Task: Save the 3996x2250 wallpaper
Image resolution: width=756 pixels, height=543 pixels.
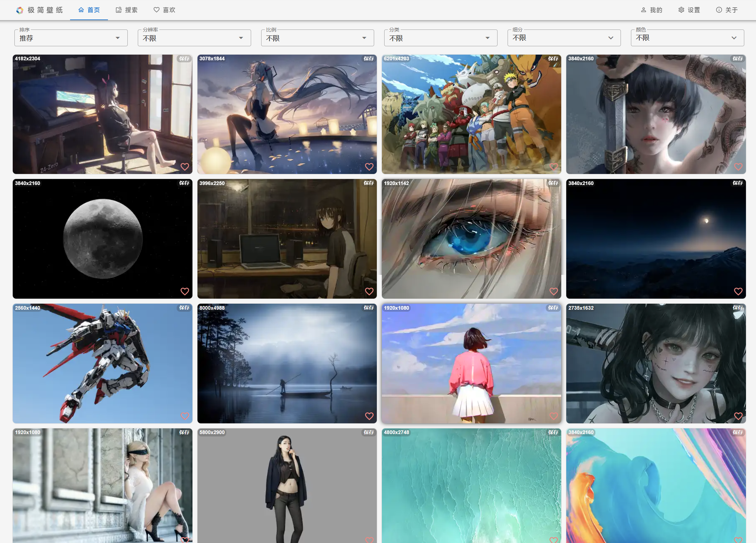Action: [368, 183]
